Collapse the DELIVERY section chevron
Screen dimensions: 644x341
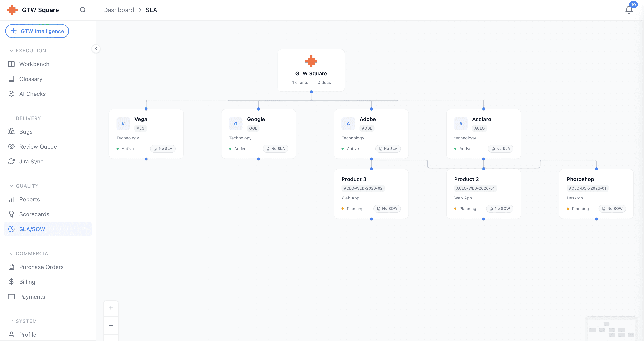(11, 118)
